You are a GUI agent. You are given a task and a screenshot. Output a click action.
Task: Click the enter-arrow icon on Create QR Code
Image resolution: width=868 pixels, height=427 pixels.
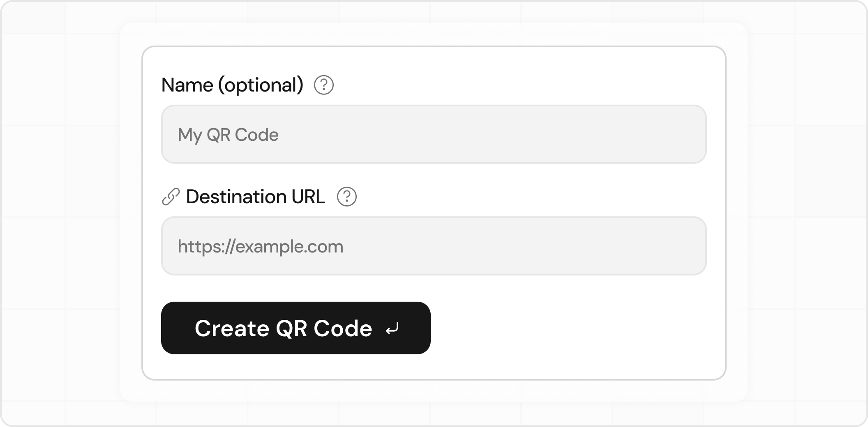point(392,329)
